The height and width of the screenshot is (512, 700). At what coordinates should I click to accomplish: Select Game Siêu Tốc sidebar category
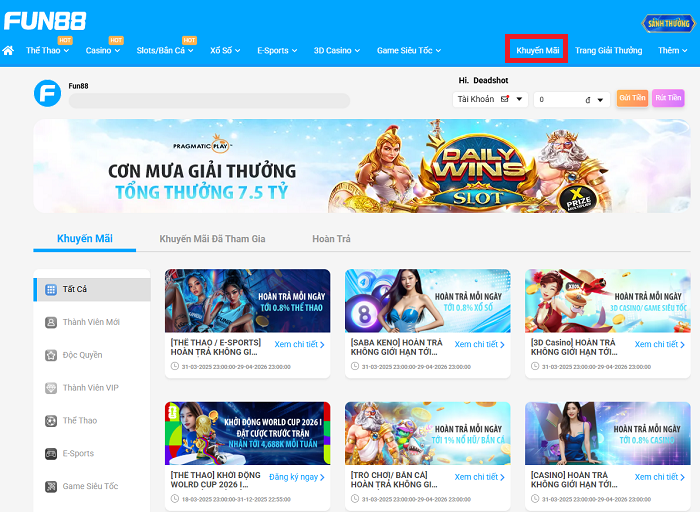point(92,487)
